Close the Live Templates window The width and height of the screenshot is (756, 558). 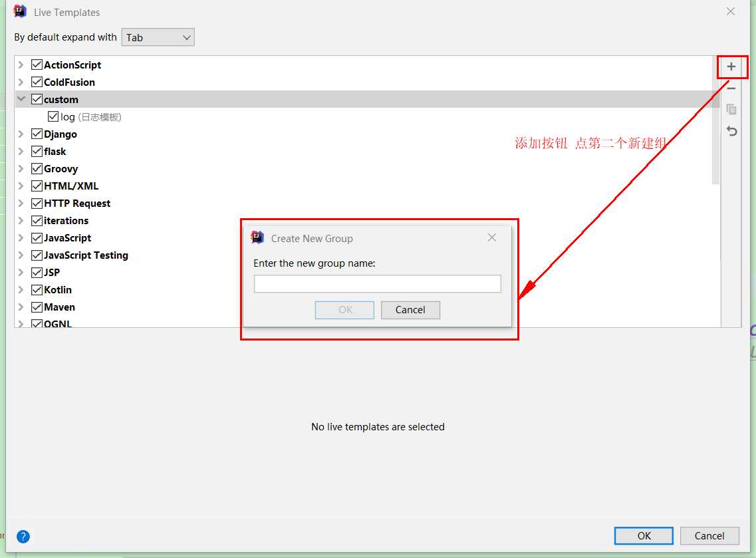[731, 11]
